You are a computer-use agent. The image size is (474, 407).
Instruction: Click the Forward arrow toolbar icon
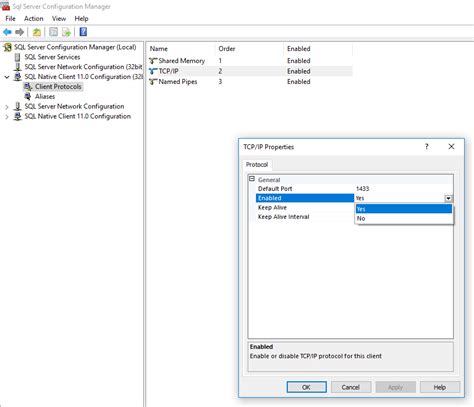[x=20, y=32]
